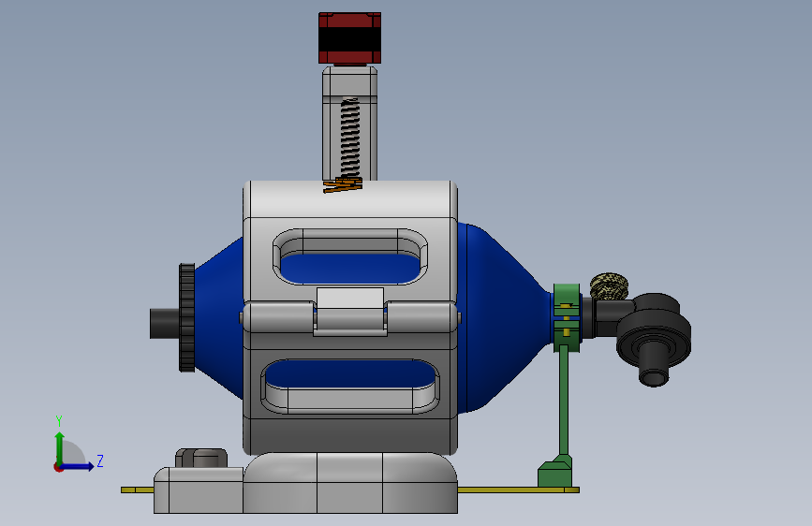Click the hex bolt on the base
This screenshot has height=526, width=812.
tap(201, 459)
